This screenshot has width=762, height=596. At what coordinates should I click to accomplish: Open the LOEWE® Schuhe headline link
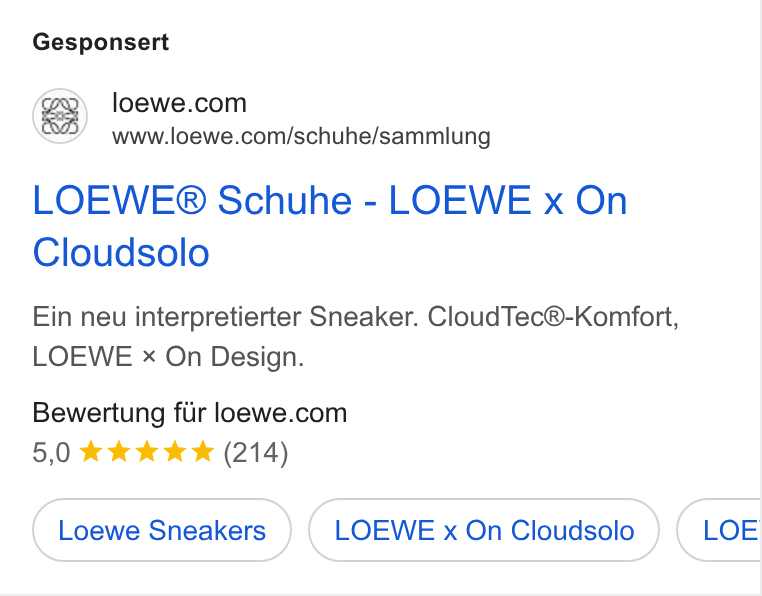click(330, 226)
